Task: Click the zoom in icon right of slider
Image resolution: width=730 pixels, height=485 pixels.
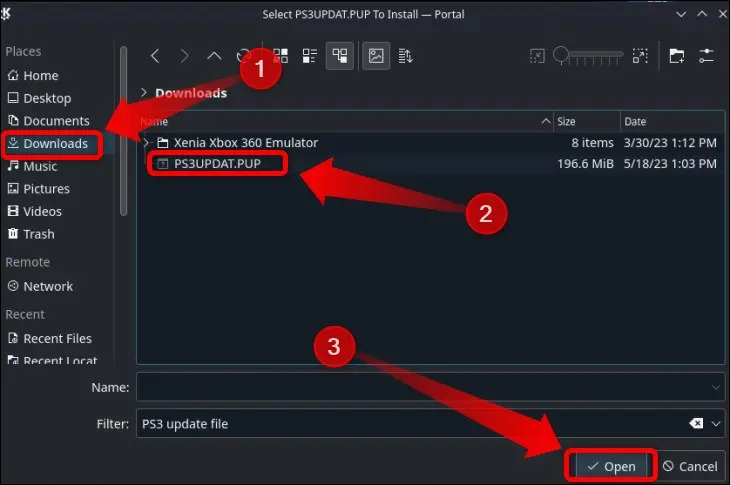Action: (640, 56)
